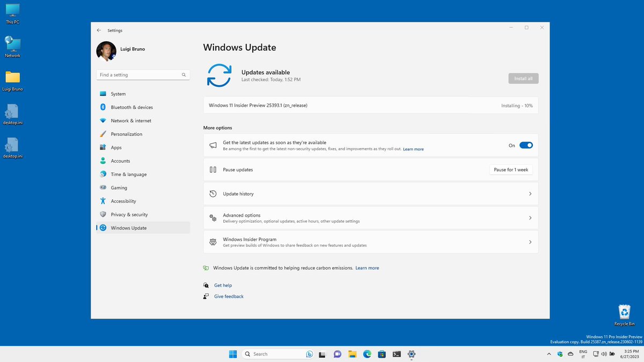Click the OneDrive cloud tray icon

point(570,354)
